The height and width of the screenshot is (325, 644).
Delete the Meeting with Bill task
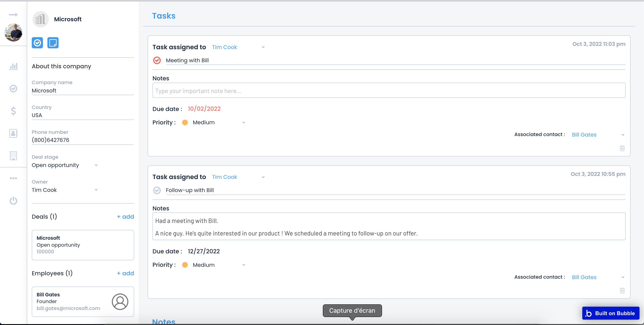pos(622,148)
